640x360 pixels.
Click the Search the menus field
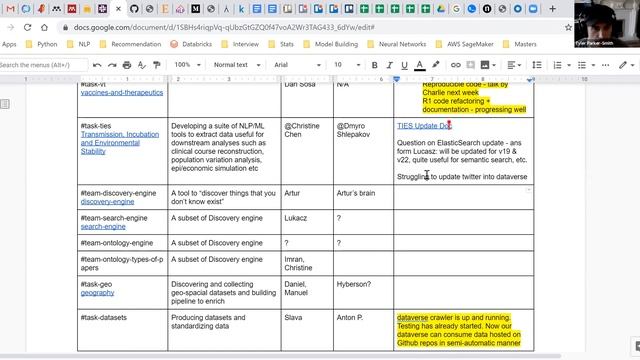(x=43, y=65)
